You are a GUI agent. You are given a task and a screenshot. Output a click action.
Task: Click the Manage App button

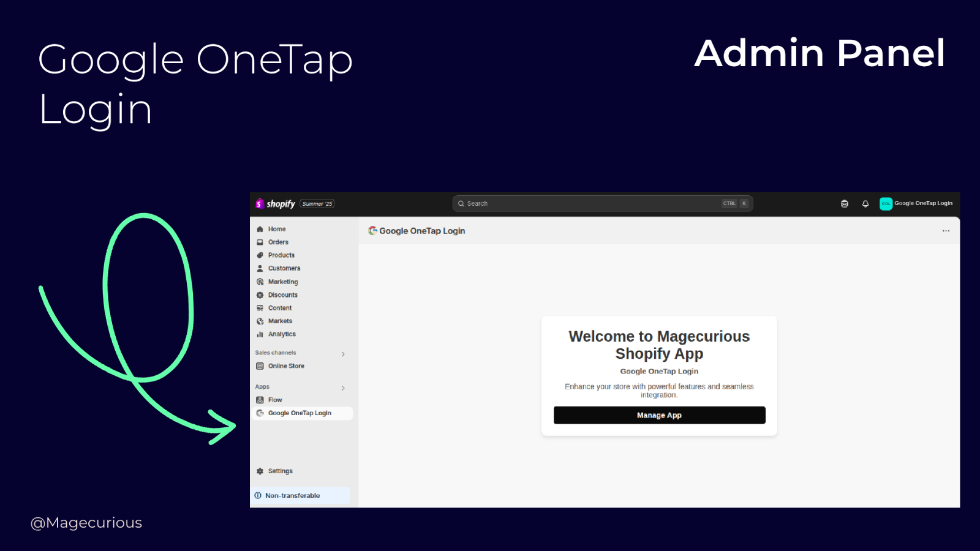point(658,414)
